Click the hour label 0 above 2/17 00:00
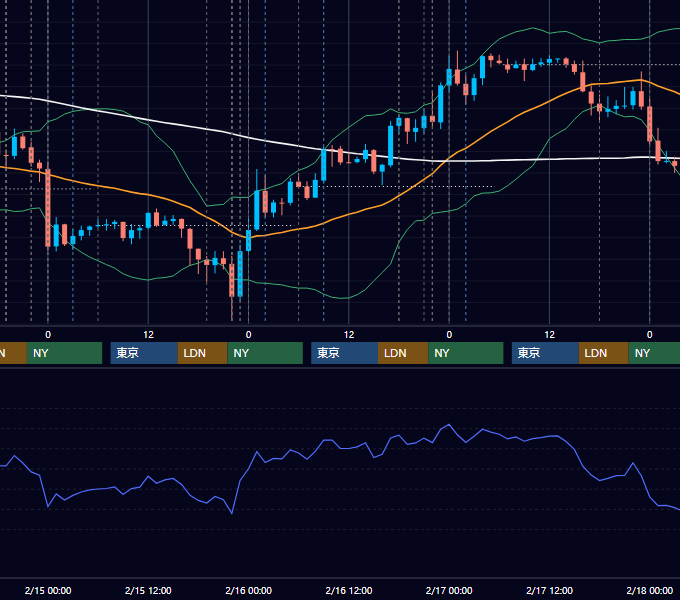This screenshot has width=680, height=600. tap(449, 335)
